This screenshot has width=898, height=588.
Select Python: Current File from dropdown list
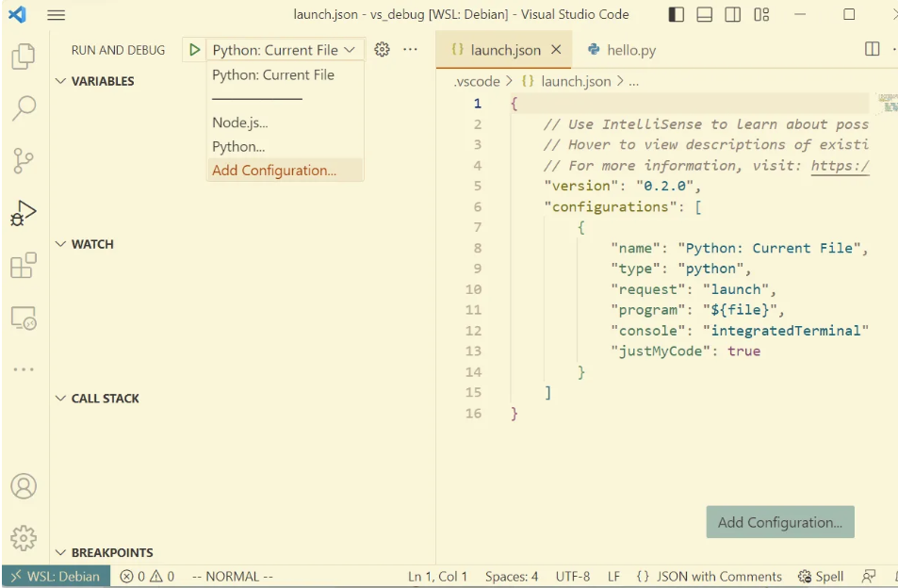coord(285,75)
